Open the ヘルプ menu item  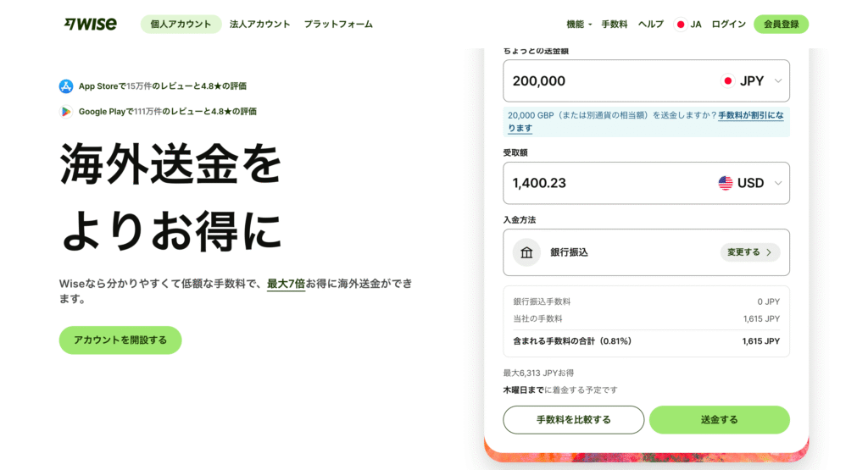coord(650,25)
